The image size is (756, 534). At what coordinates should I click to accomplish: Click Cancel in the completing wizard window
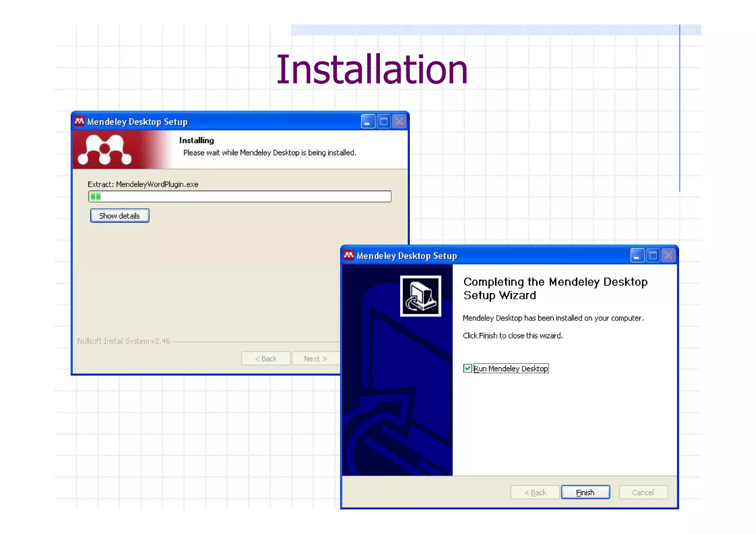coord(643,492)
